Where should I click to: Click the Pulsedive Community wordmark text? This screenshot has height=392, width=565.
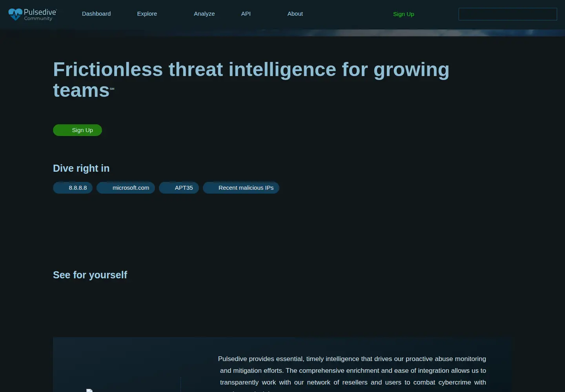[x=40, y=15]
